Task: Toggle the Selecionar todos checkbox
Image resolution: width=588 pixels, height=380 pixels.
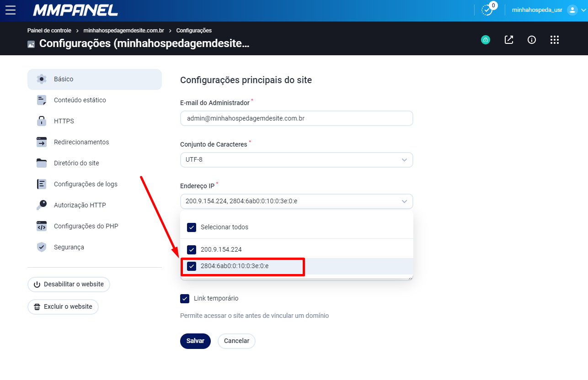Action: click(192, 227)
